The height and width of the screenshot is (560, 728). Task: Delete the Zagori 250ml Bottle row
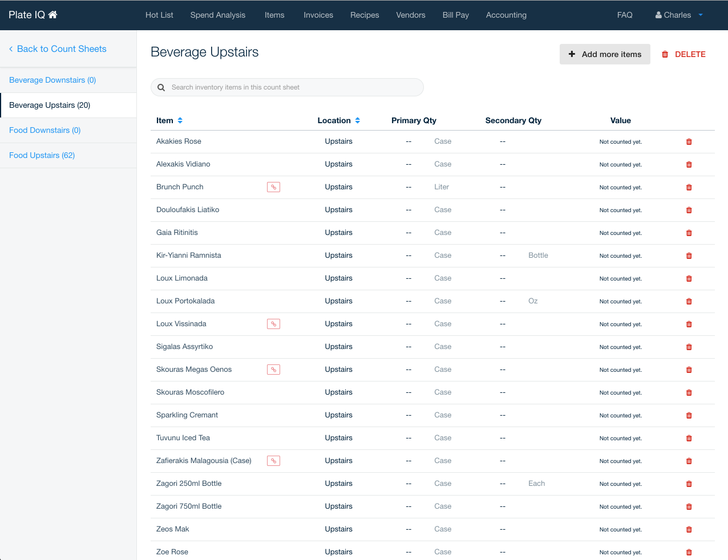point(689,484)
